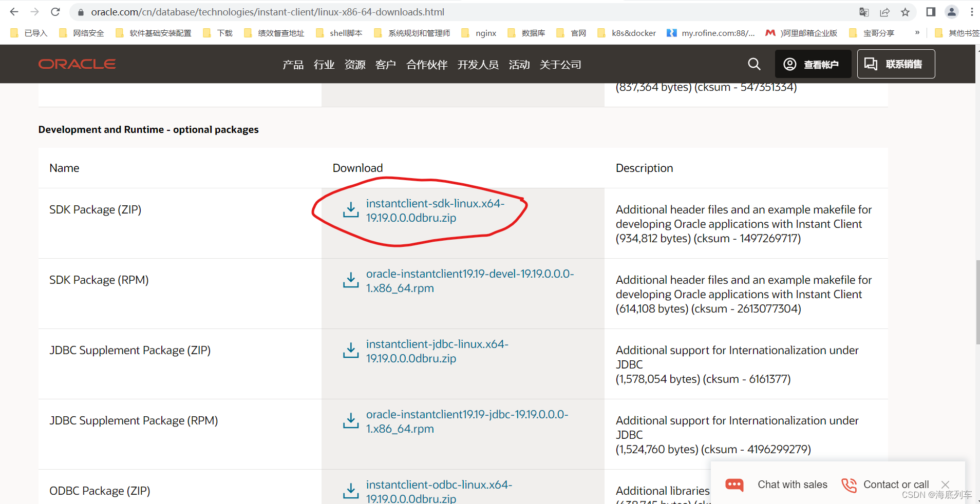980x504 pixels.
Task: Click download icon for instantclient-sdk zip
Action: [x=351, y=209]
